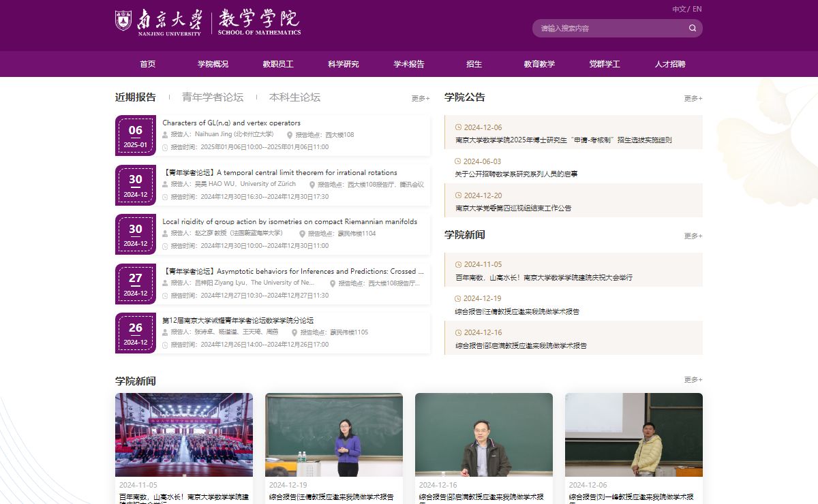
Task: Click the search magnifier icon
Action: pos(693,28)
